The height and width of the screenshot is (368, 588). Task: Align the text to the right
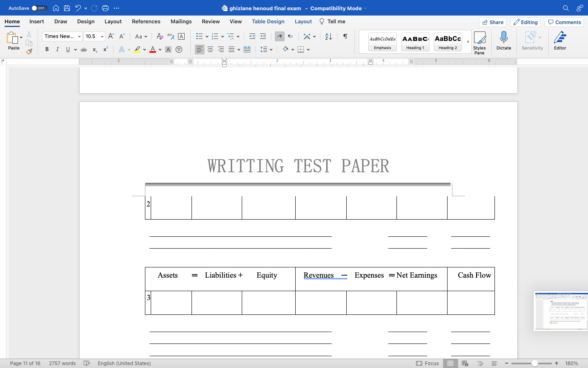[x=221, y=49]
